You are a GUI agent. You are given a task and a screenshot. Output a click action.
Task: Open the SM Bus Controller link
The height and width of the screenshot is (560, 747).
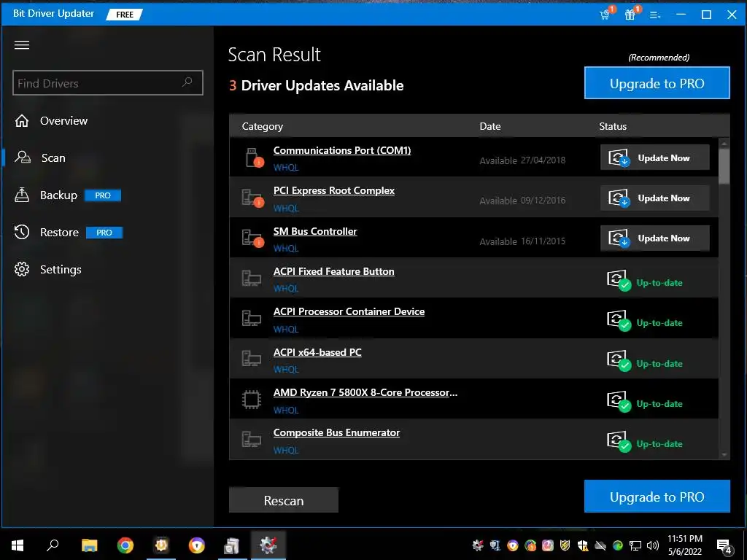tap(315, 231)
